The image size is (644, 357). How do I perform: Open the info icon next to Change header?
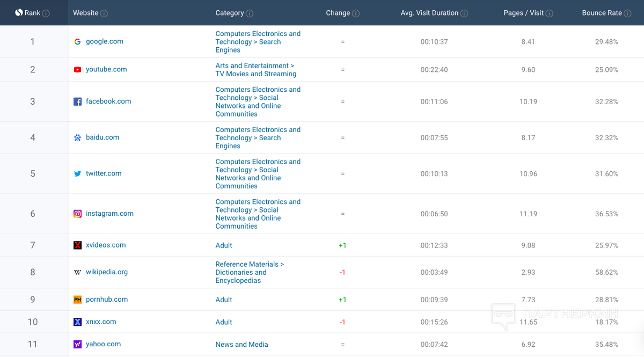(x=356, y=13)
